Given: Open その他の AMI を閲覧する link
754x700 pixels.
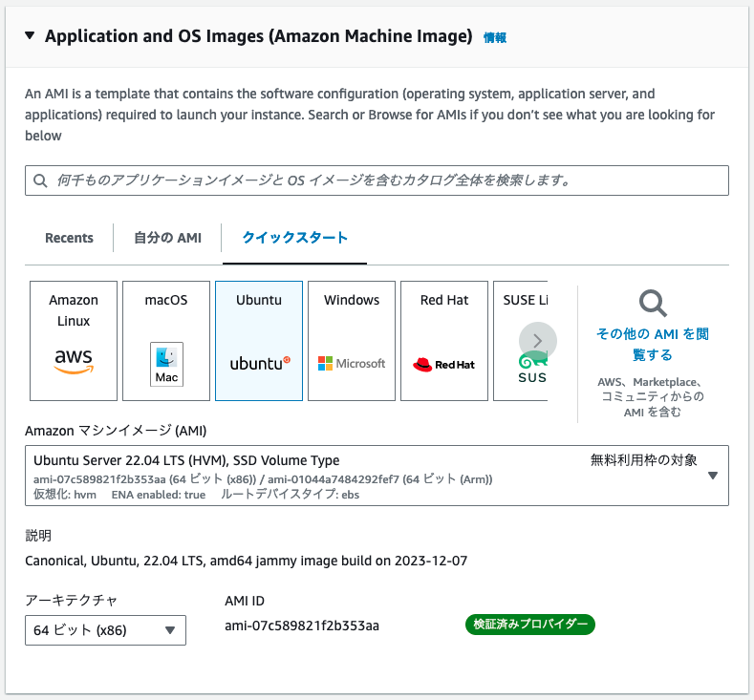Looking at the screenshot, I should pos(653,344).
